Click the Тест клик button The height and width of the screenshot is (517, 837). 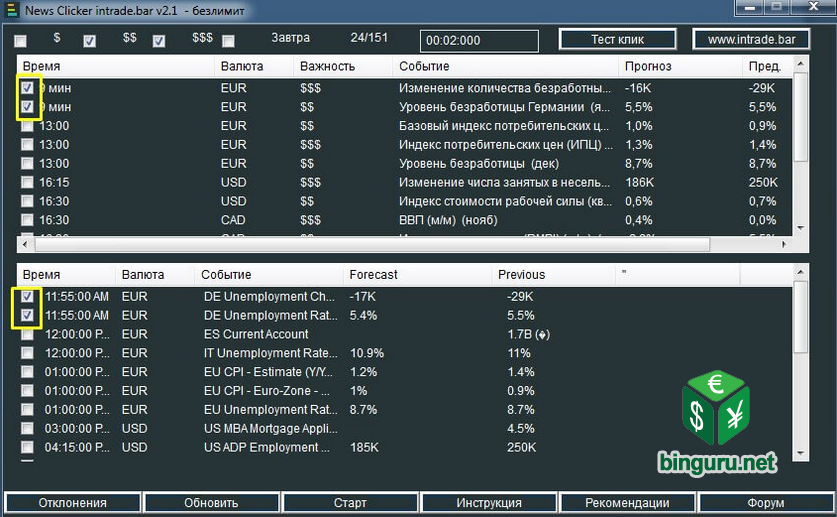[x=618, y=39]
